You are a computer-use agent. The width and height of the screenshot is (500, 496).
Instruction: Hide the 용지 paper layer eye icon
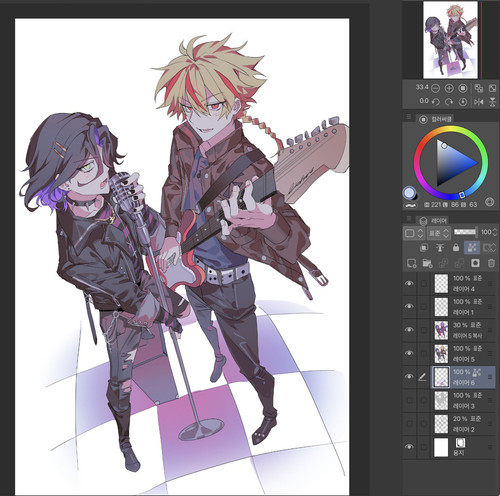click(x=409, y=447)
